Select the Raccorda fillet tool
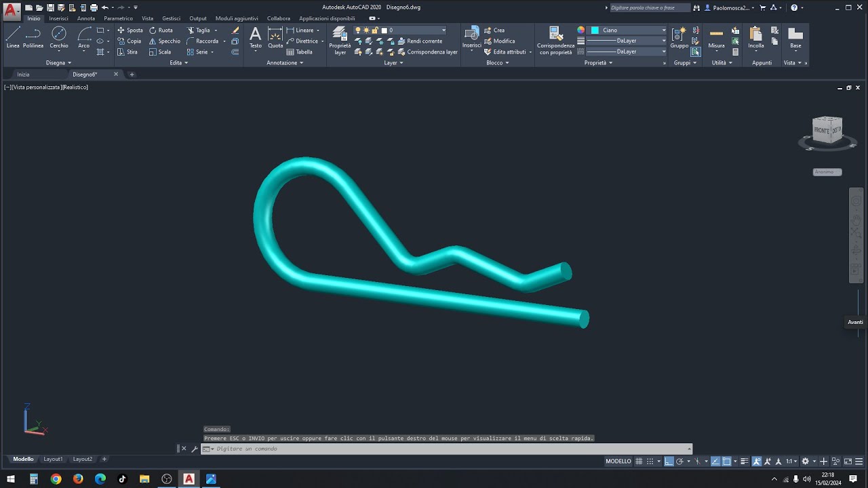This screenshot has width=868, height=488. click(x=202, y=41)
